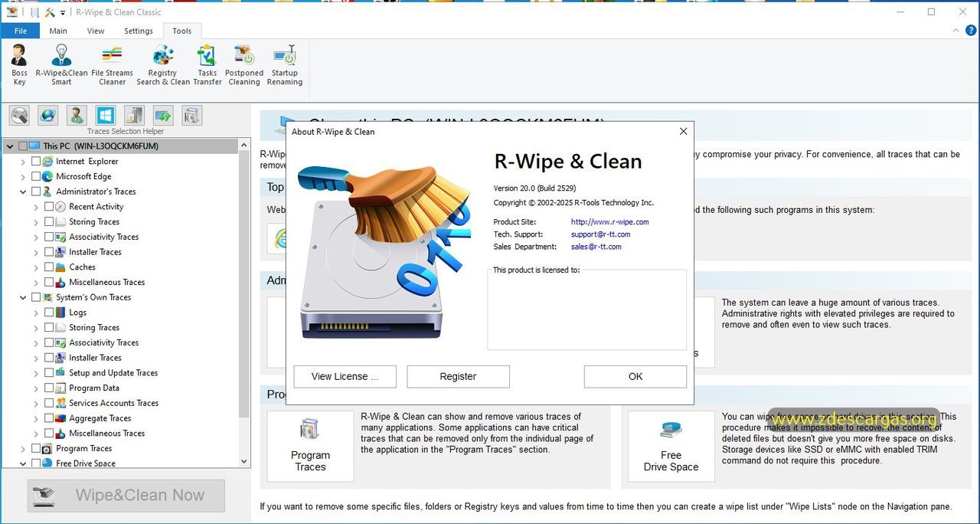Viewport: 980px width, 524px height.
Task: Expand the Aggregate Traces node
Action: 36,418
